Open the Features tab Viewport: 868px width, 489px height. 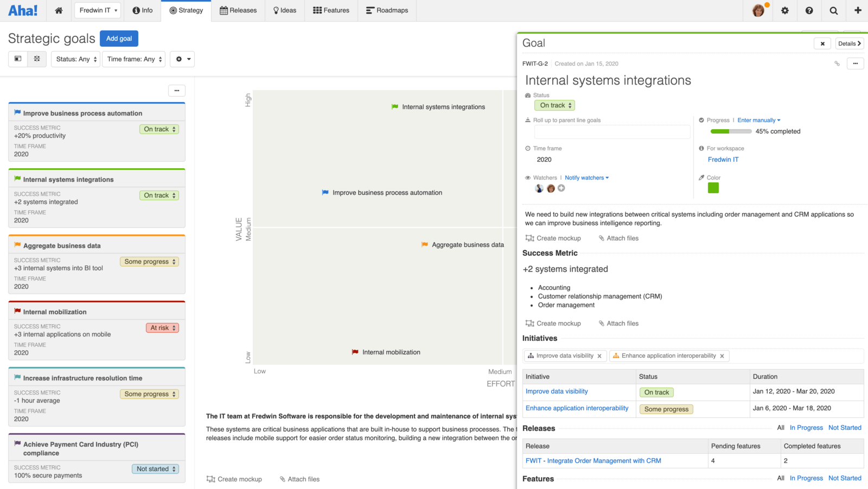click(x=331, y=10)
